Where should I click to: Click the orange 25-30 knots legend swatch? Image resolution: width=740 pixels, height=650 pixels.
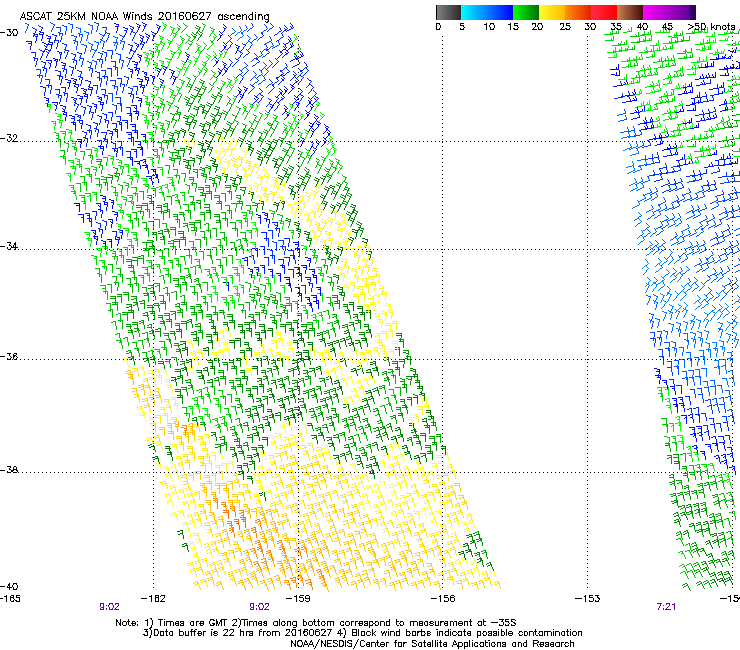coord(578,12)
